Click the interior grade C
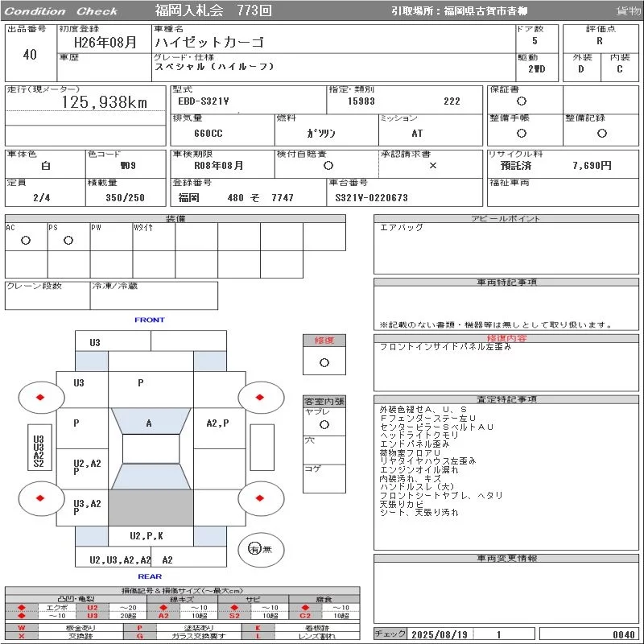Image resolution: width=644 pixels, height=644 pixels. 619,69
